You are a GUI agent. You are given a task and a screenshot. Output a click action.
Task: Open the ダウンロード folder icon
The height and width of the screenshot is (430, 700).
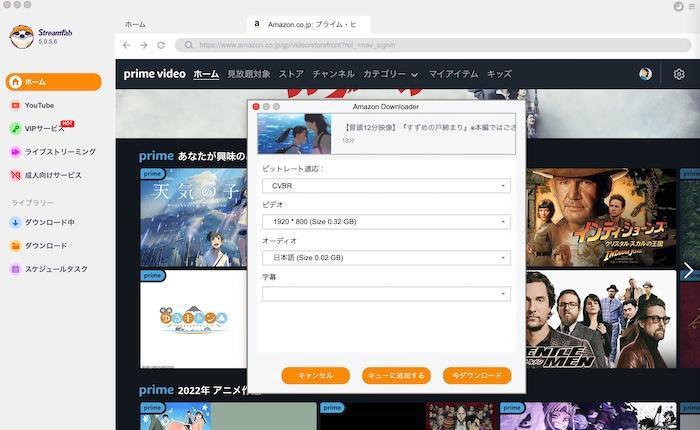pos(15,246)
